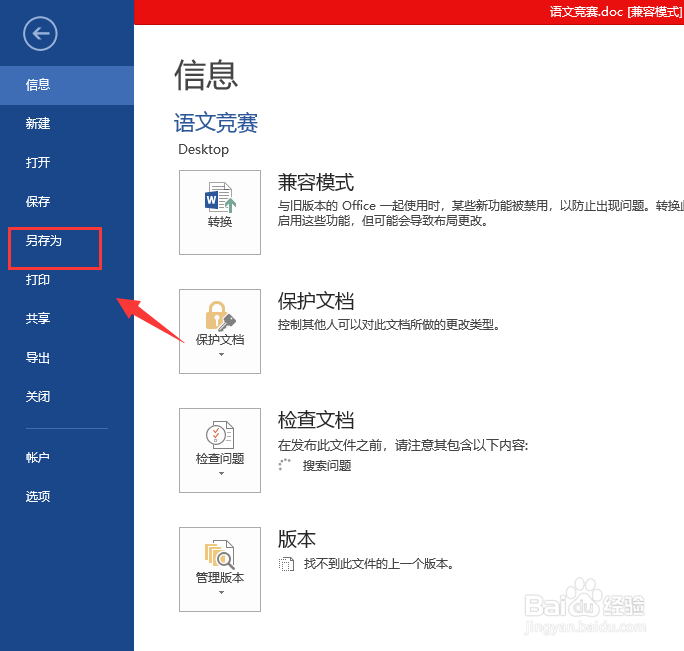
Task: Select the 共享 (Share) menu item
Action: [x=67, y=319]
